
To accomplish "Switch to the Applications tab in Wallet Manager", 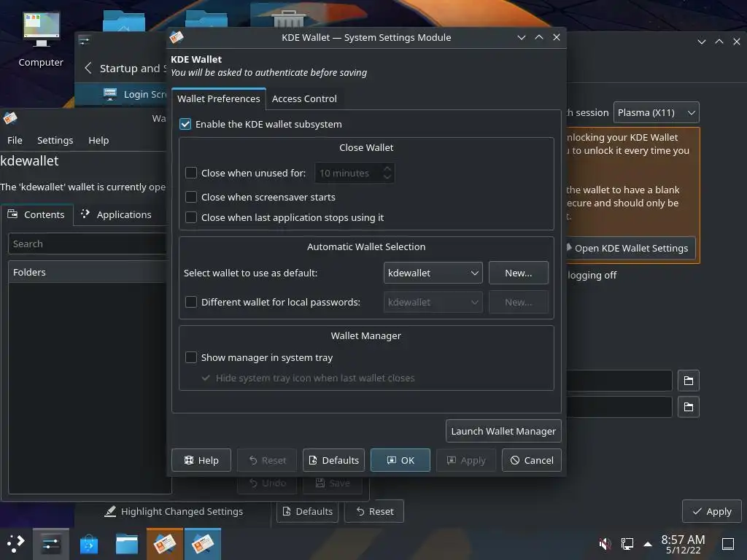I will pyautogui.click(x=116, y=214).
